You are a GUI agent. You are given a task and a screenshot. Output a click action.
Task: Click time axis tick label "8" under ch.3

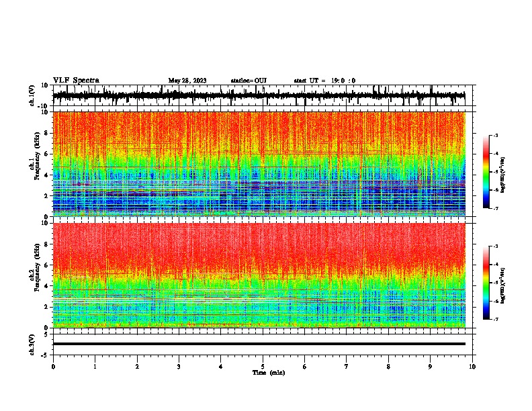coord(388,367)
